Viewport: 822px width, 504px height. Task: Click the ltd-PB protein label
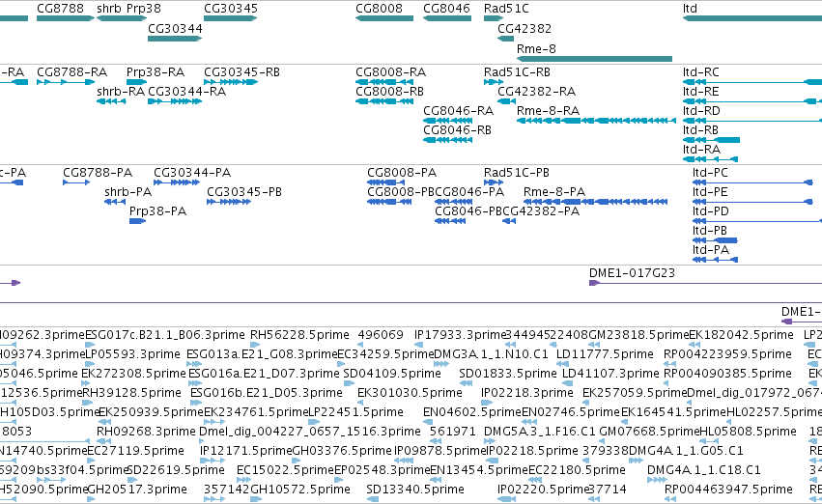click(x=710, y=231)
